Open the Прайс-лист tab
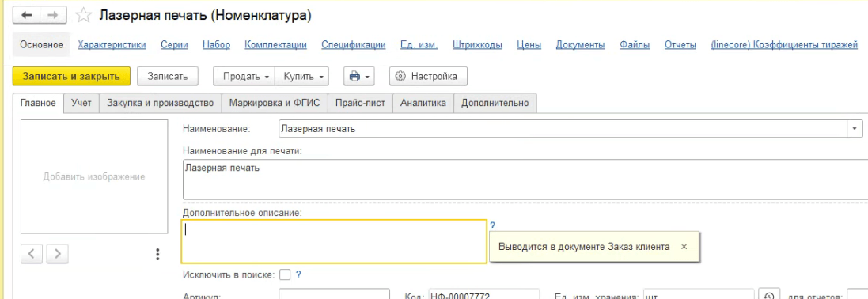The width and height of the screenshot is (868, 299). pyautogui.click(x=360, y=103)
